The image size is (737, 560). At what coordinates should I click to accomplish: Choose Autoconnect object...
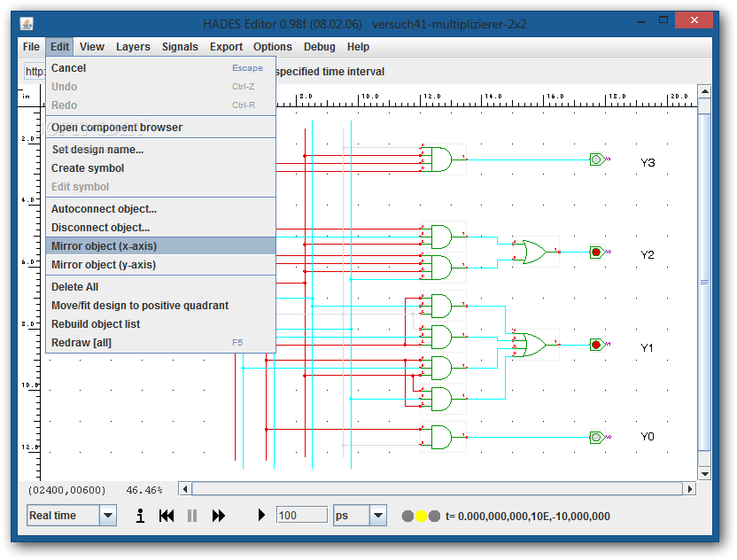(x=160, y=209)
